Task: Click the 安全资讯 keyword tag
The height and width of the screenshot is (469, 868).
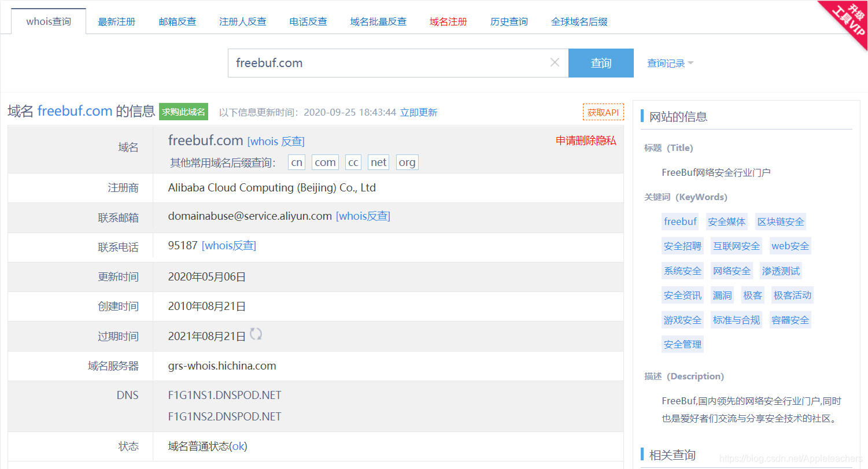Action: coord(682,295)
